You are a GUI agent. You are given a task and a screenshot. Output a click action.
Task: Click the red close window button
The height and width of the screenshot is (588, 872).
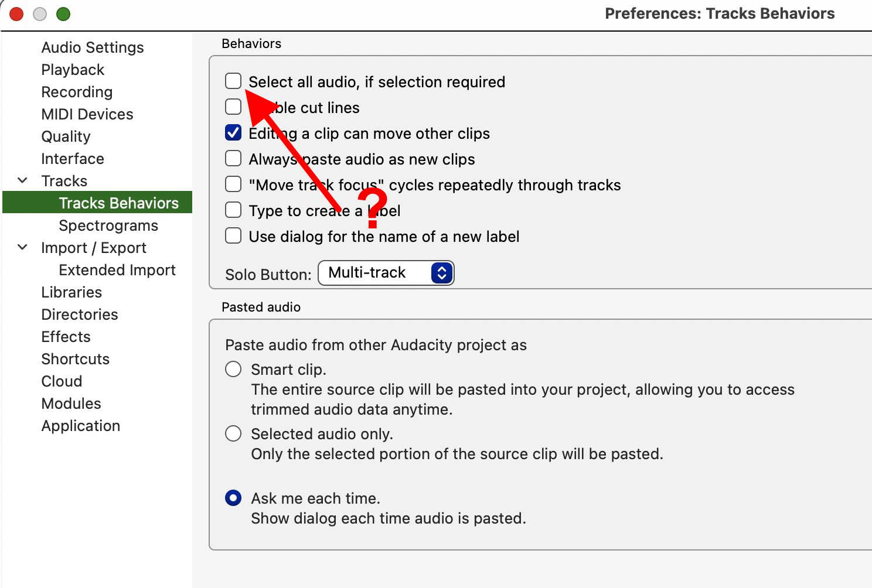16,14
